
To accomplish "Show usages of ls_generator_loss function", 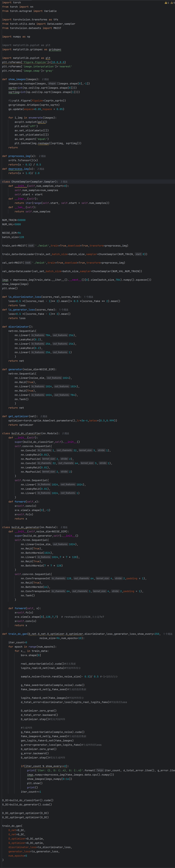I will coord(63,310).
